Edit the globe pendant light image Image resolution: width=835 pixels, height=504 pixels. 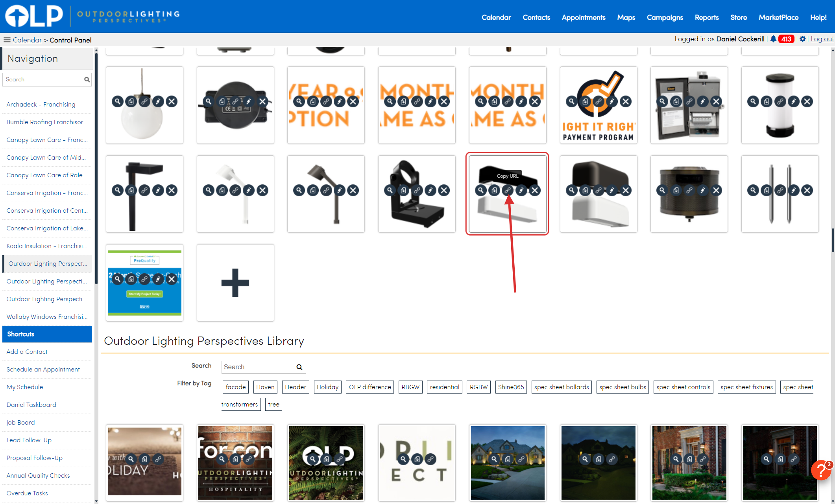point(158,101)
